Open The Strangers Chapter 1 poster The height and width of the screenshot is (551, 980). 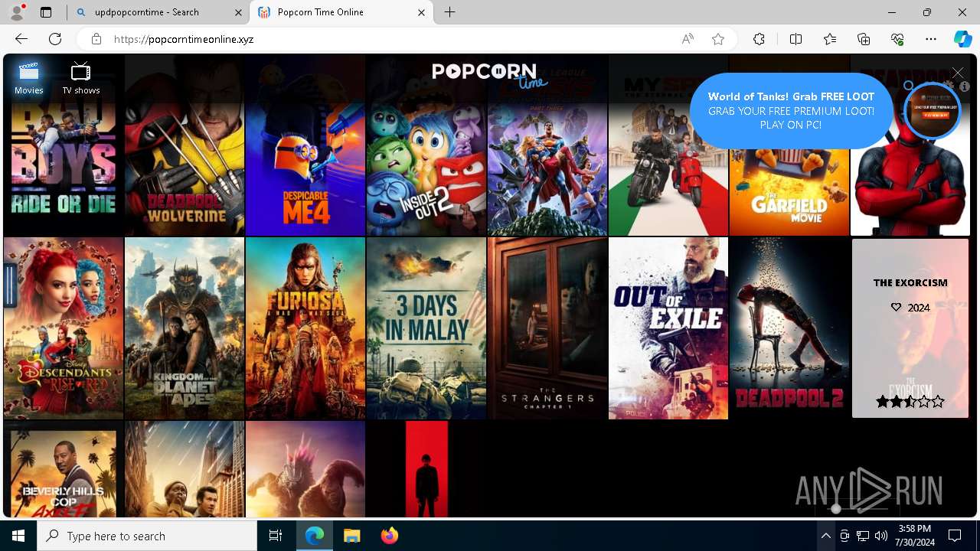point(547,328)
